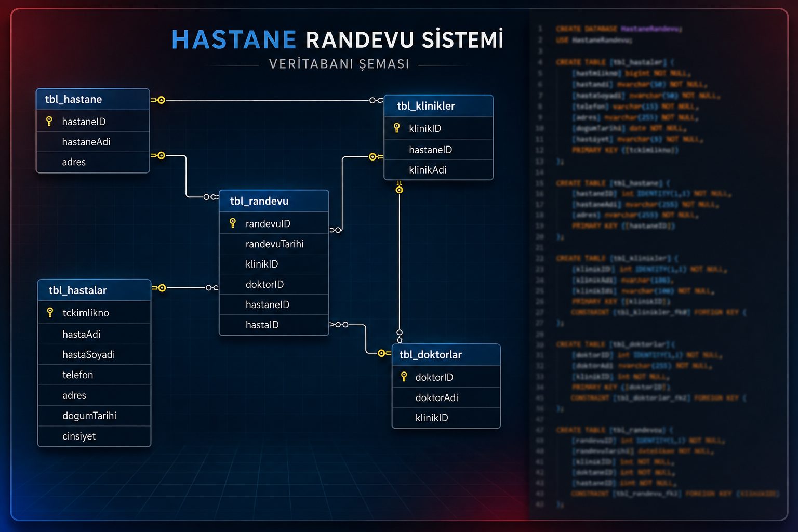798x532 pixels.
Task: Select the tbl_randevu table header
Action: click(274, 201)
